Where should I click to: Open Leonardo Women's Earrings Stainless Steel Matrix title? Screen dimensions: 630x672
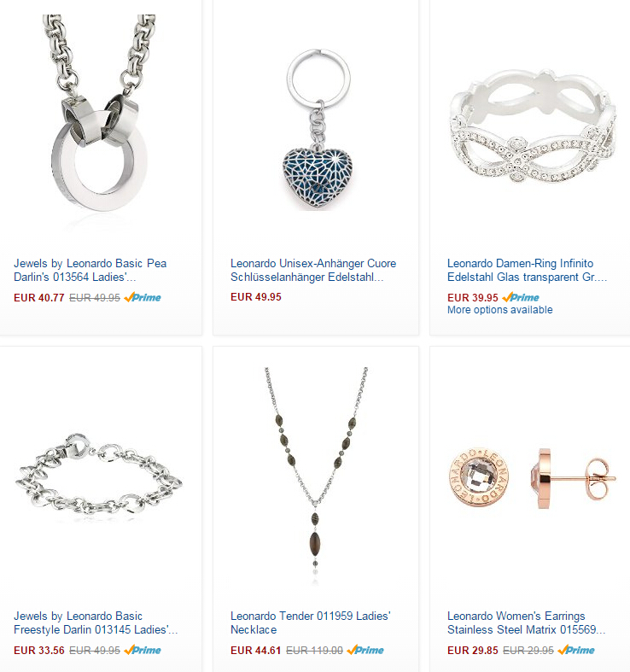[527, 622]
